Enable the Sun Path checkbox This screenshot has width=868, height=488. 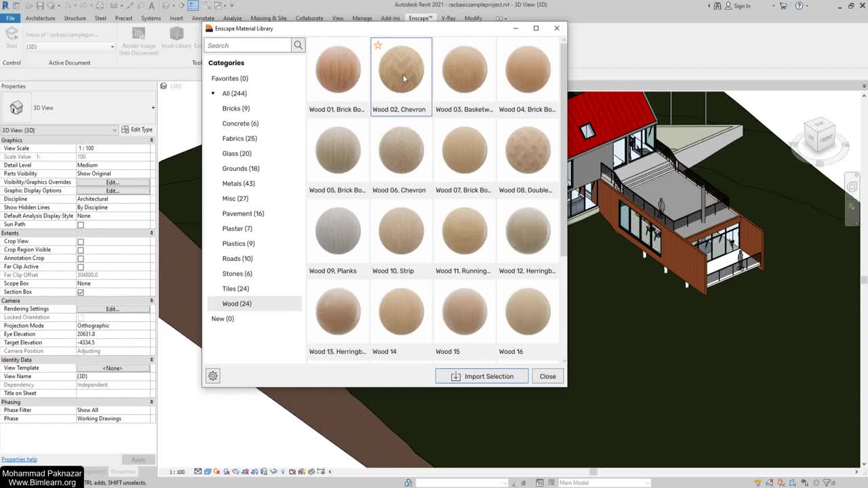click(81, 224)
